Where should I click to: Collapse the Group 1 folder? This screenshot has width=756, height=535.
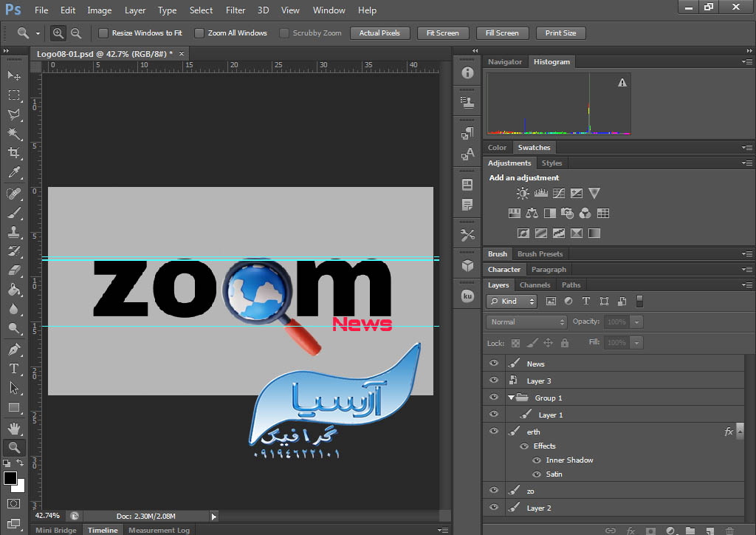coord(511,398)
